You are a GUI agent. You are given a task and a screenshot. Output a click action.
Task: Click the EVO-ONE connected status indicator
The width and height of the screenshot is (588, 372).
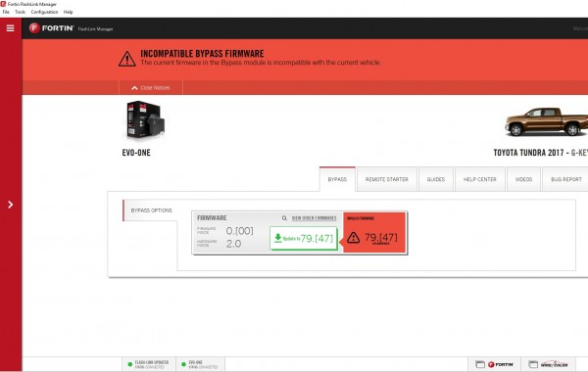(200, 364)
